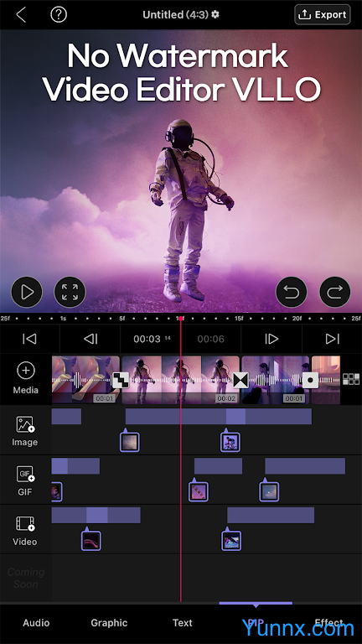362x644 pixels.
Task: Jump to the end of timeline
Action: (x=333, y=339)
